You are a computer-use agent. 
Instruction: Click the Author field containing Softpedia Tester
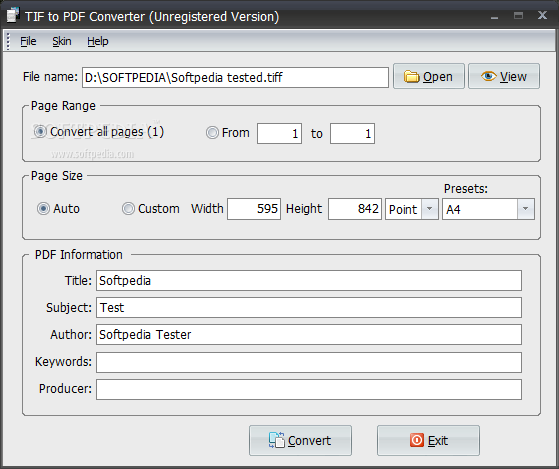[309, 334]
